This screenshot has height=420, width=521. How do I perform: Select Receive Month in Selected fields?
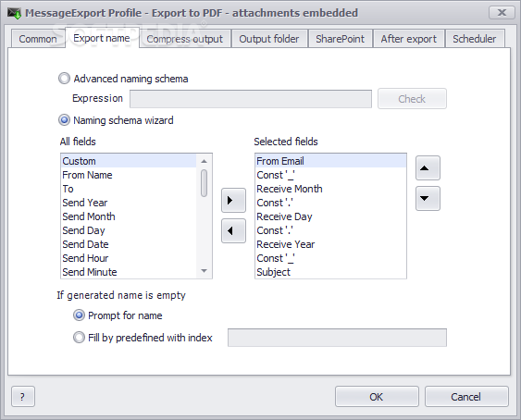click(x=330, y=189)
